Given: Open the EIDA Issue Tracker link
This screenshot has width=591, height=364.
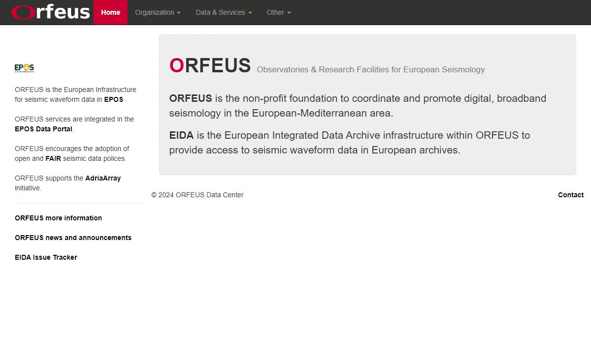Looking at the screenshot, I should pyautogui.click(x=46, y=257).
